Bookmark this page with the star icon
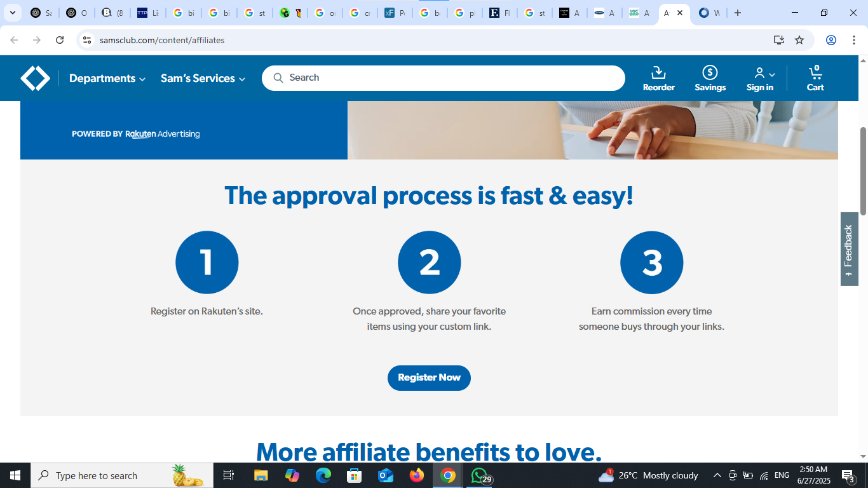Screen dimensions: 868x488 pyautogui.click(x=799, y=40)
